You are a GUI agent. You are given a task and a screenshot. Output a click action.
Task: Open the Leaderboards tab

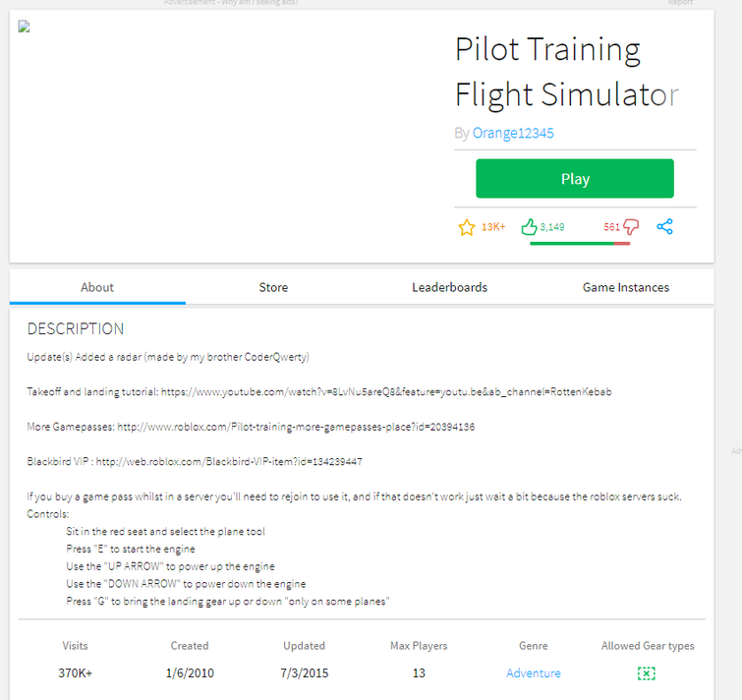coord(449,287)
